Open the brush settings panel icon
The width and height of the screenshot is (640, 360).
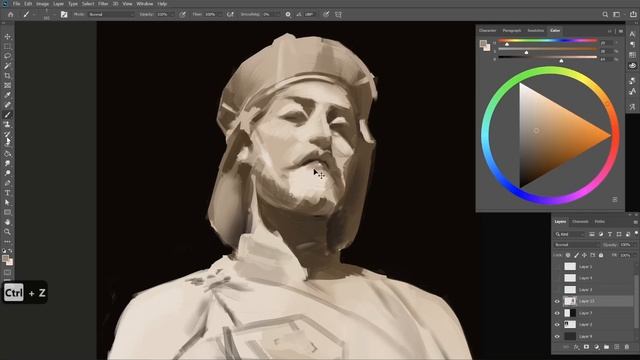64,14
